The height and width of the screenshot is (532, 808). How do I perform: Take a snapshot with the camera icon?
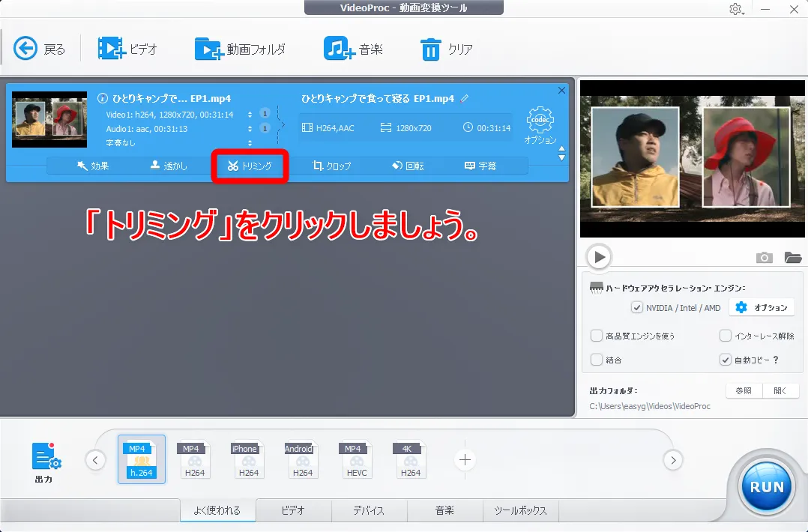765,258
